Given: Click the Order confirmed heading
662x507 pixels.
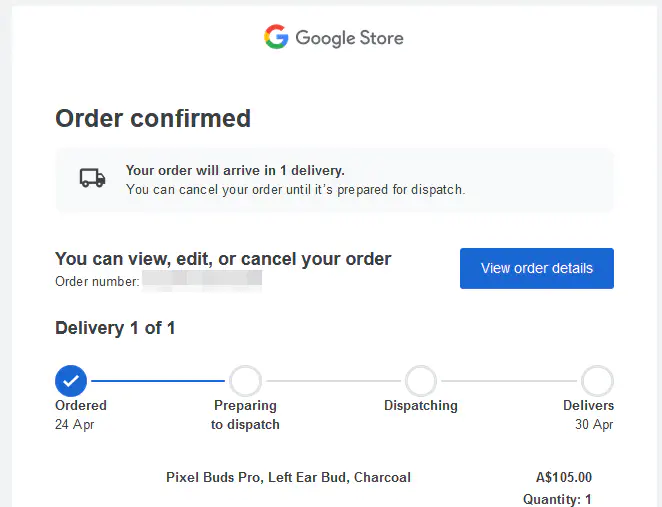Looking at the screenshot, I should coord(153,118).
